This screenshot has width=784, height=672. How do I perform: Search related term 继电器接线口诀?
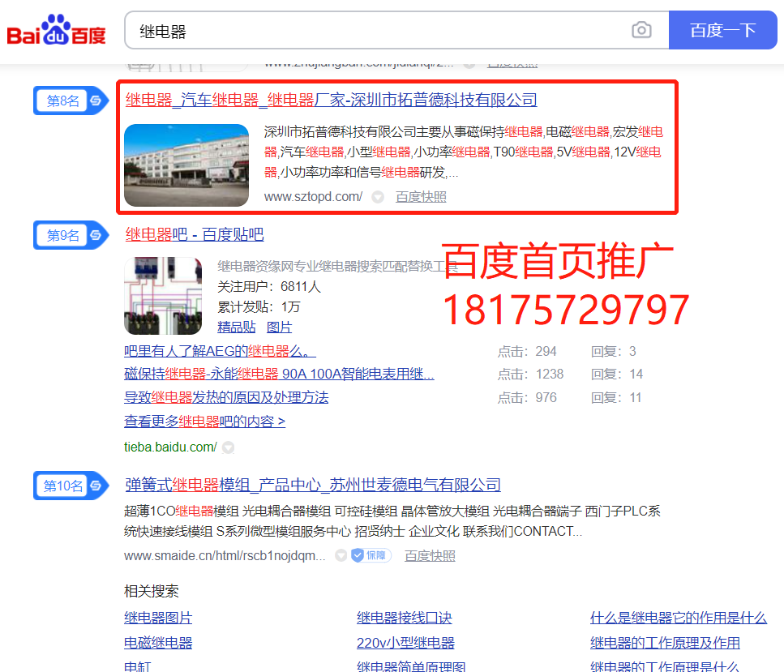404,618
